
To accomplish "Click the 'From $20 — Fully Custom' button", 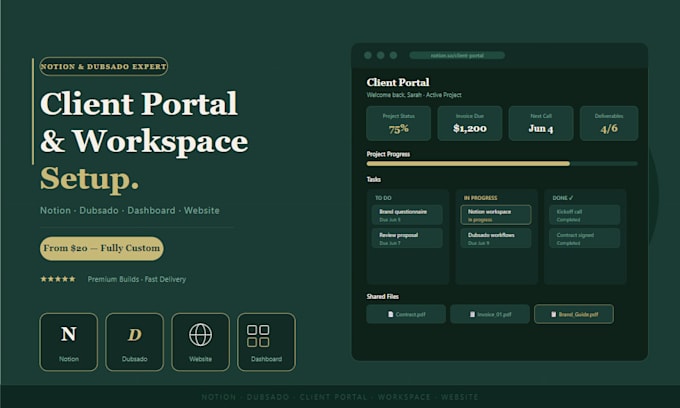I will (x=101, y=248).
